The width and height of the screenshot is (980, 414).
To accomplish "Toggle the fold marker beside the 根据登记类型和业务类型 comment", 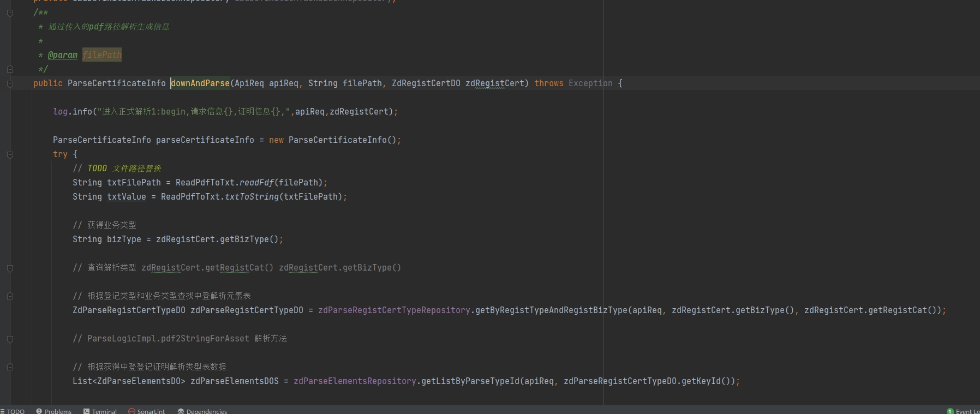I will pos(10,296).
